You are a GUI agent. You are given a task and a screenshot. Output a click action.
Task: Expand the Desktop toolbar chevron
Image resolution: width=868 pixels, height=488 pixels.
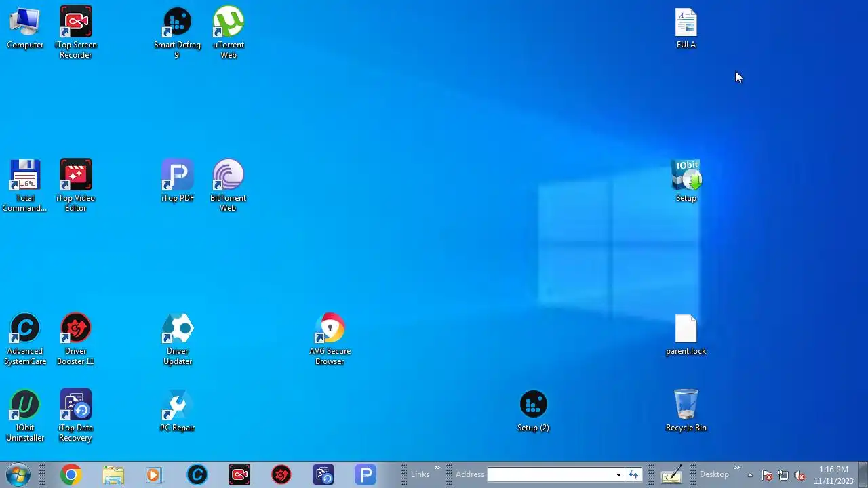pos(736,468)
